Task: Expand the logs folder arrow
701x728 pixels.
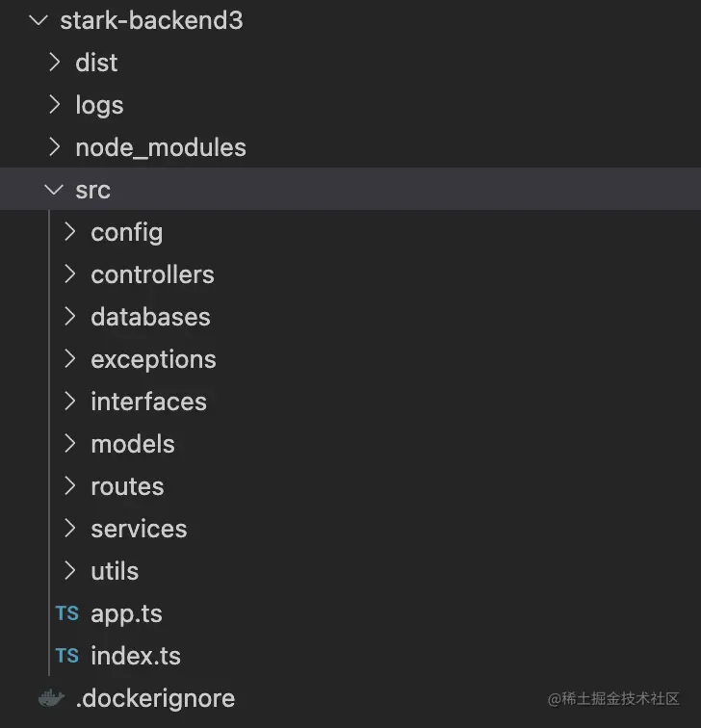Action: 55,105
